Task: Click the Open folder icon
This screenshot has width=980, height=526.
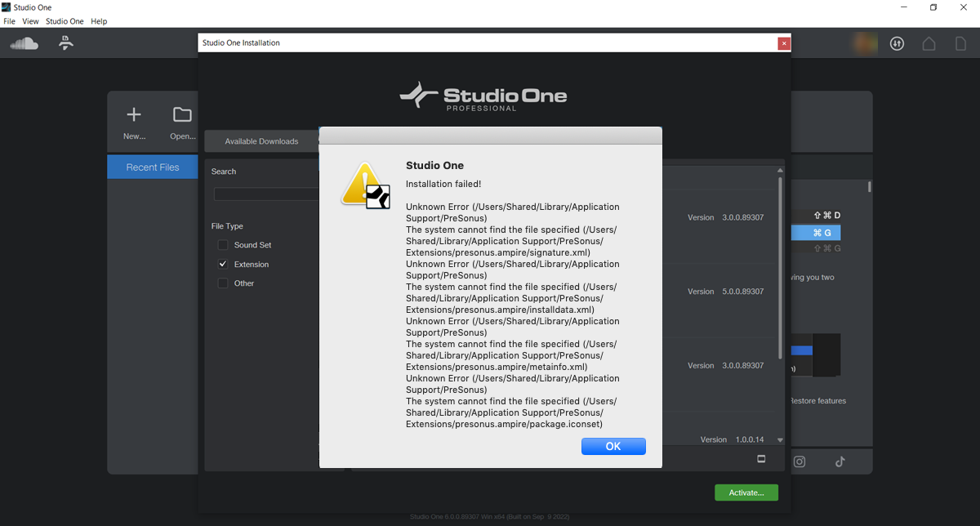Action: (182, 114)
